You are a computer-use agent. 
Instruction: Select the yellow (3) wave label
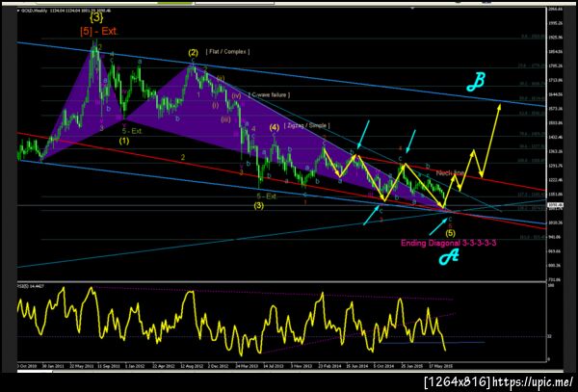[x=259, y=206]
